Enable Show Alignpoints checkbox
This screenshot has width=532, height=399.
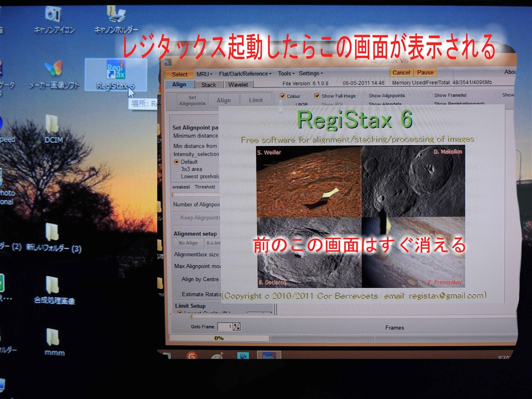coord(364,96)
